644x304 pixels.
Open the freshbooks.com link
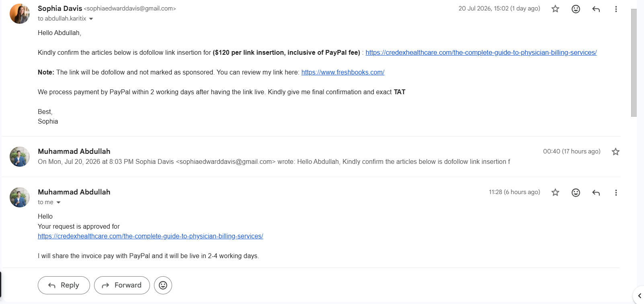point(343,72)
